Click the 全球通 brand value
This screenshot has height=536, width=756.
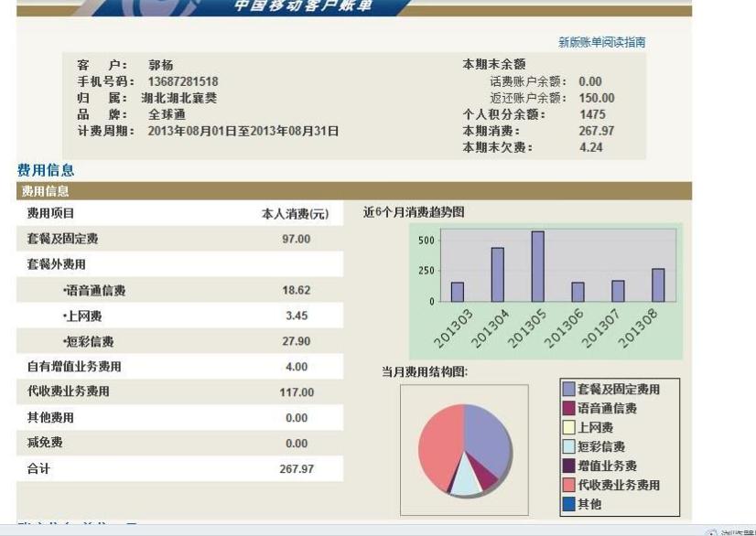(x=167, y=114)
